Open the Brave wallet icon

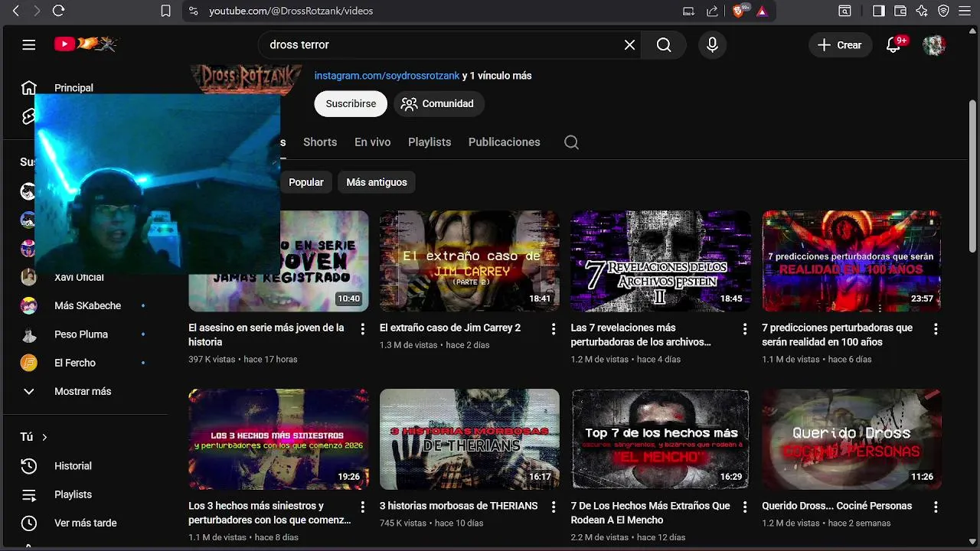(900, 11)
